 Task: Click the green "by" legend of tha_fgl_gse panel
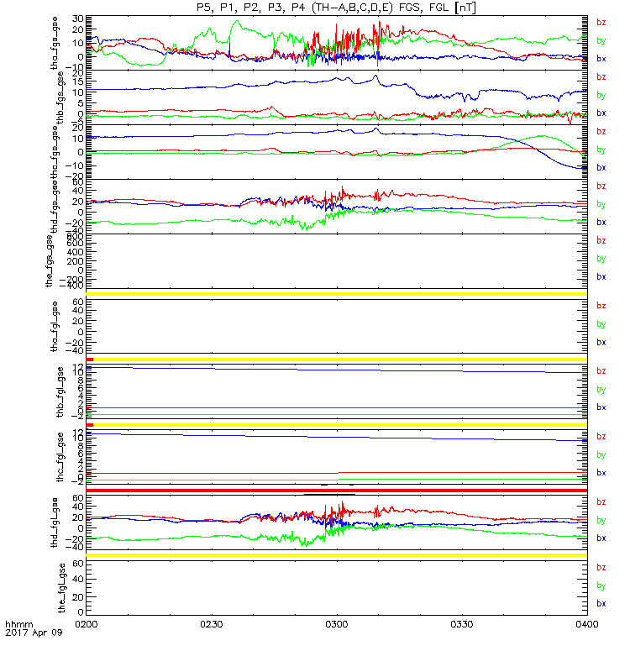[601, 324]
